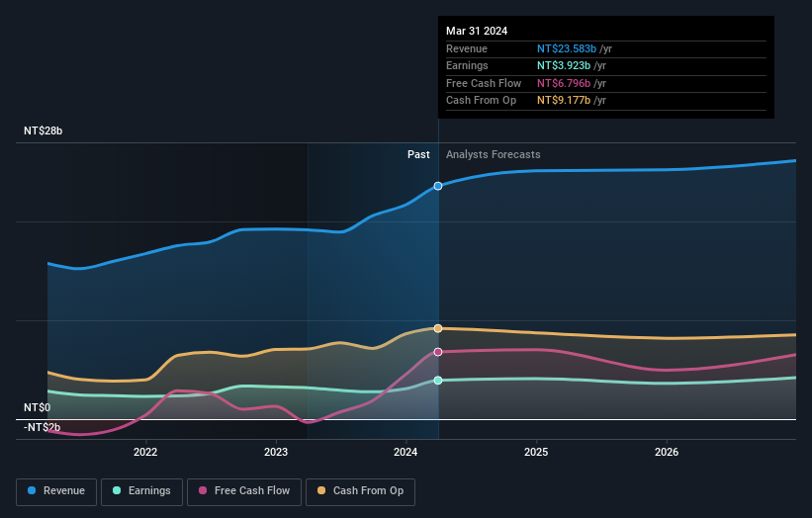Click the Cash From Op label in tooltip
Viewport: 812px width, 518px height.
coord(481,101)
